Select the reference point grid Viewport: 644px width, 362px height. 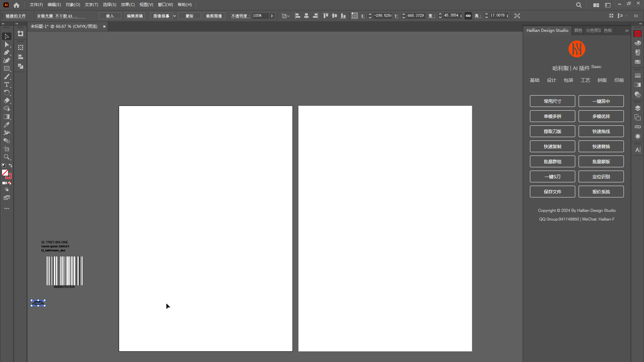[355, 16]
